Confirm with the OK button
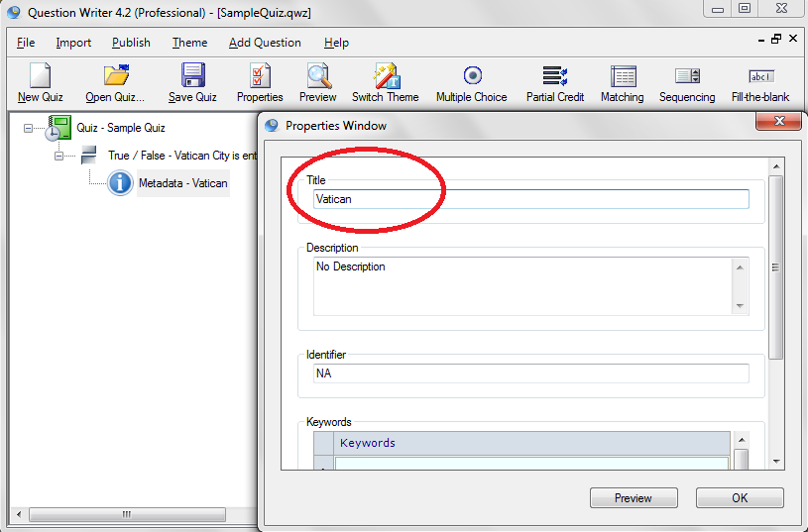Image resolution: width=808 pixels, height=532 pixels. point(740,498)
